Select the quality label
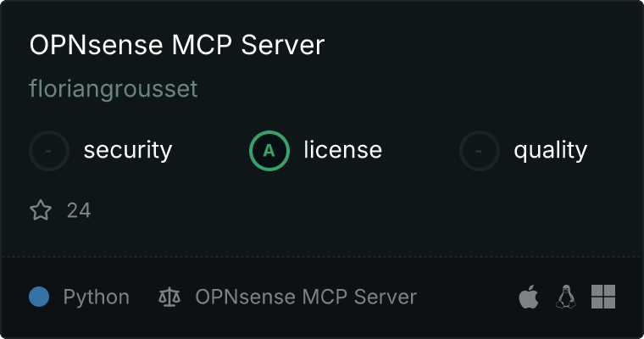The image size is (644, 339). [x=550, y=150]
